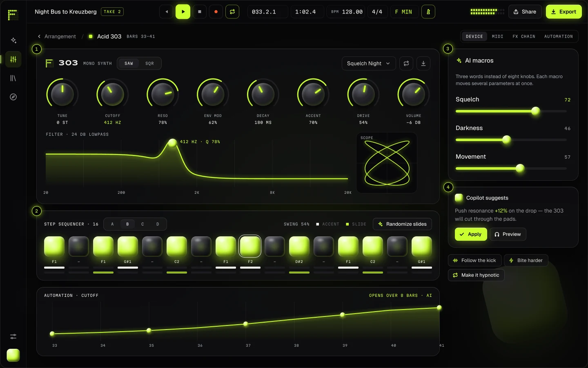Click the Copilot suggests green icon
The height and width of the screenshot is (368, 588).
pyautogui.click(x=459, y=198)
